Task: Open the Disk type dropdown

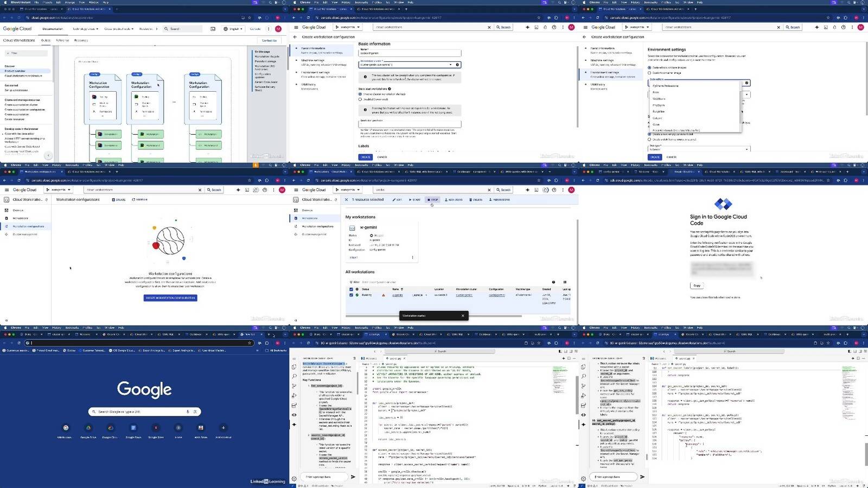Action: click(x=699, y=148)
